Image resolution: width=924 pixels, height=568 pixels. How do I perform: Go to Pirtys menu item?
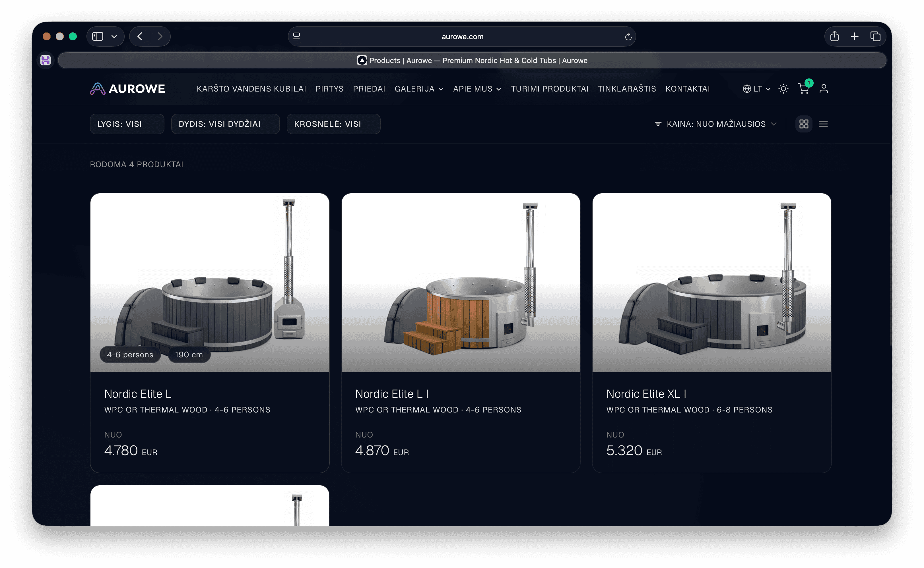pos(329,89)
